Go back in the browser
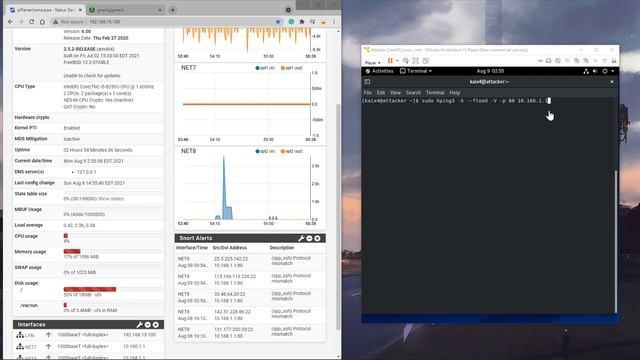This screenshot has height=360, width=640. (x=11, y=22)
